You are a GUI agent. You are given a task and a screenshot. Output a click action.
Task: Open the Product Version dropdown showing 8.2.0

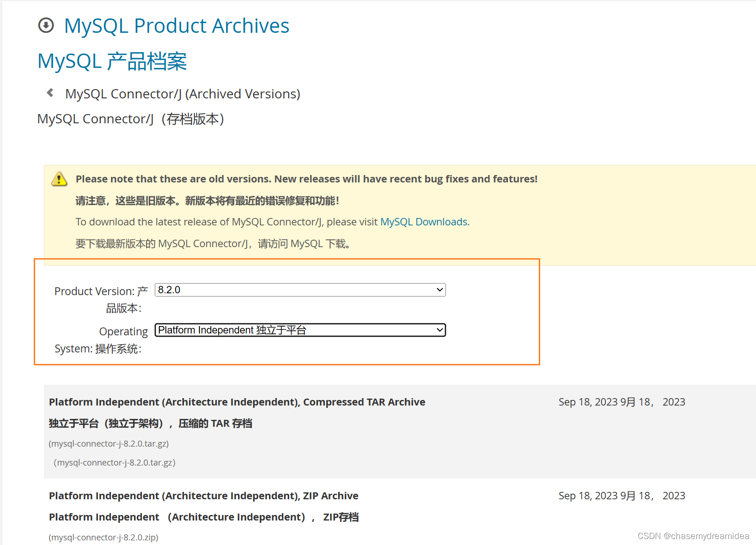300,290
